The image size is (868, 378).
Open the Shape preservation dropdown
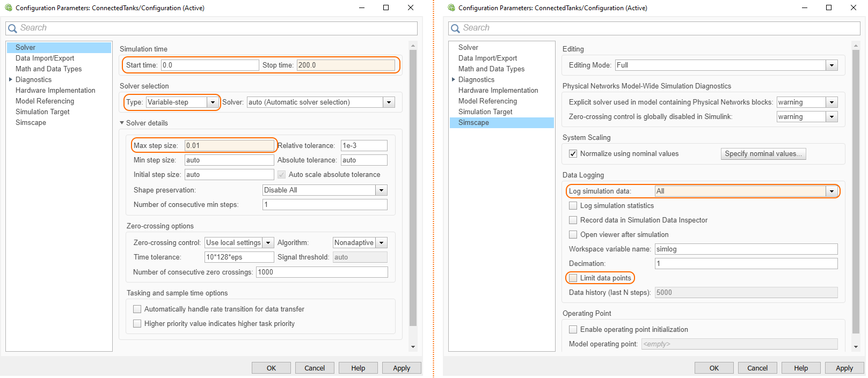[x=381, y=190]
